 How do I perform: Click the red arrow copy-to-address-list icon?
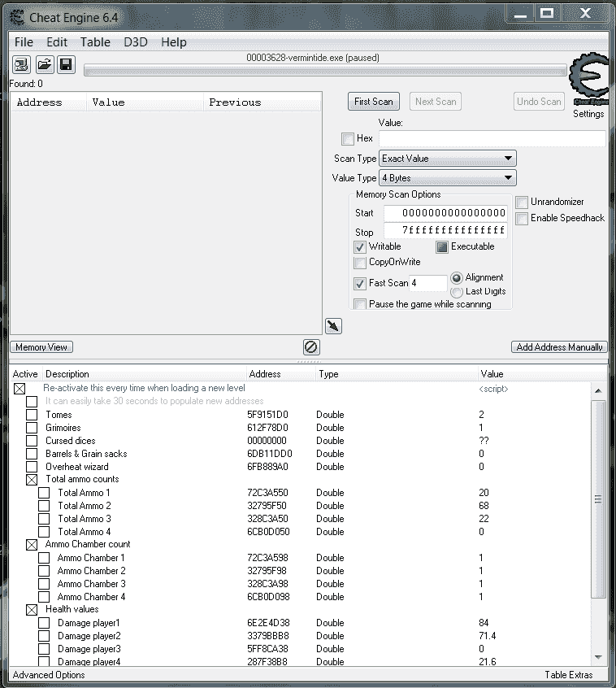(334, 326)
